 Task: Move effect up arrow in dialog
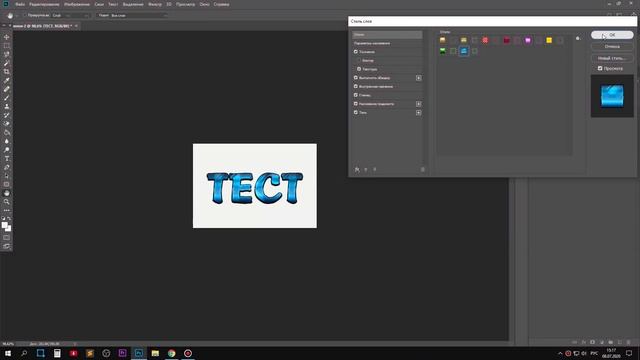tap(366, 169)
